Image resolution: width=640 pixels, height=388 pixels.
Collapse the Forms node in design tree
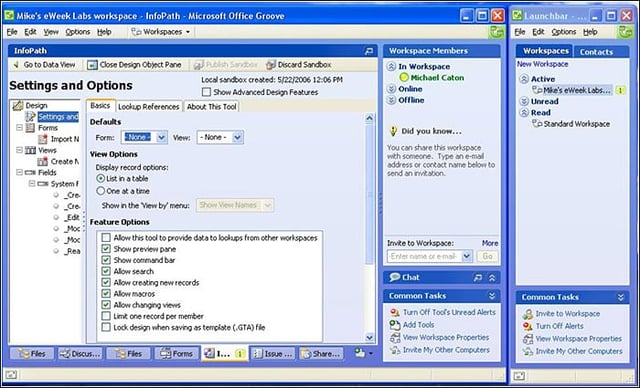click(19, 128)
